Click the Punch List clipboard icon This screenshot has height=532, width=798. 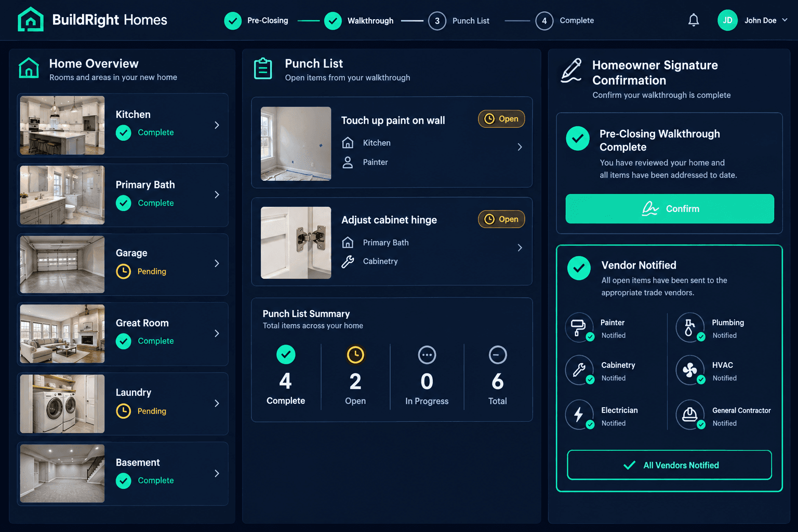coord(263,69)
